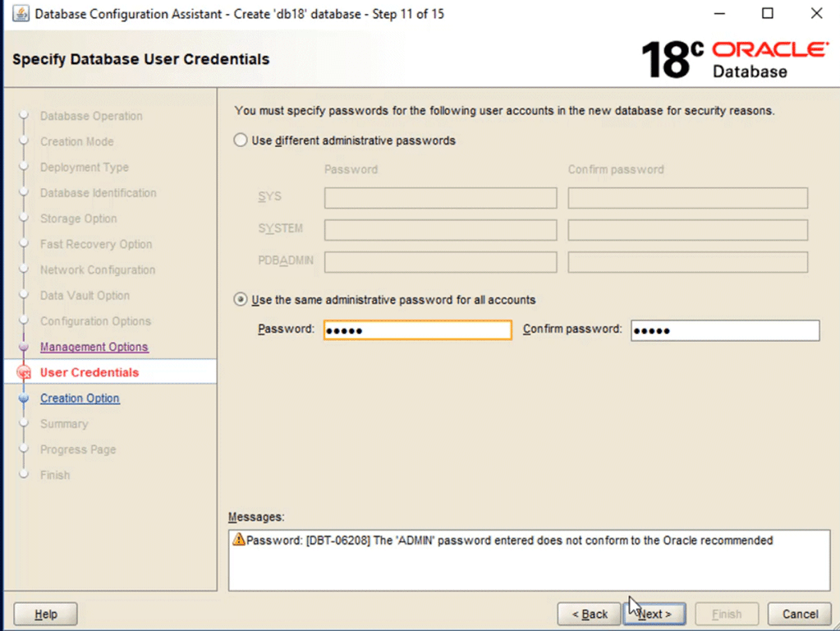Click the 'Creation Mode' step label
This screenshot has height=631, width=840.
77,141
